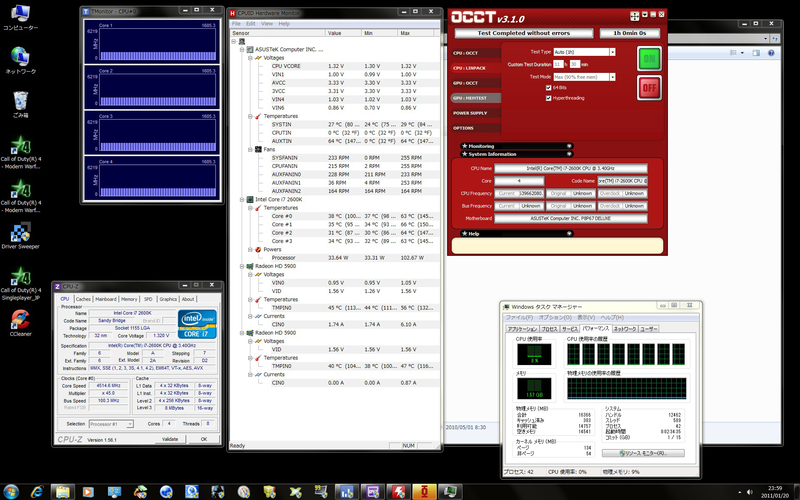Open the オプション(O) menu in Task Manager
Screen dimensions: 800x500
tap(553, 317)
